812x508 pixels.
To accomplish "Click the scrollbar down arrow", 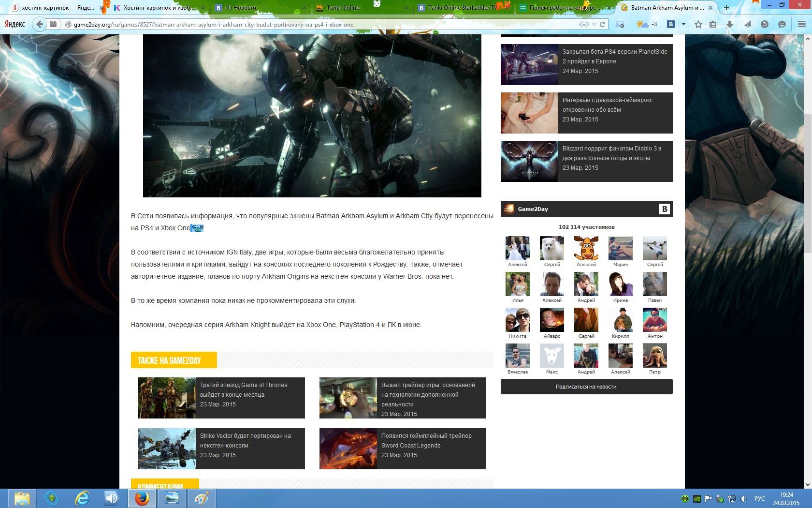I will pyautogui.click(x=808, y=484).
